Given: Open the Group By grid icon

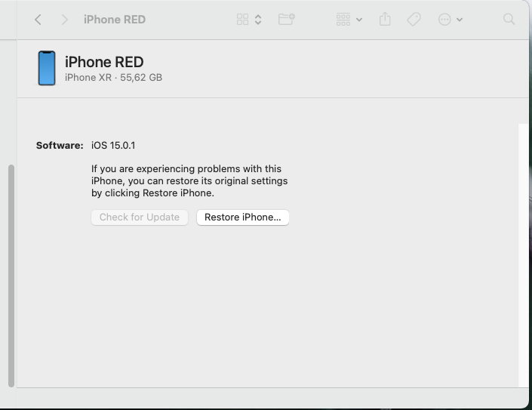Looking at the screenshot, I should 343,20.
